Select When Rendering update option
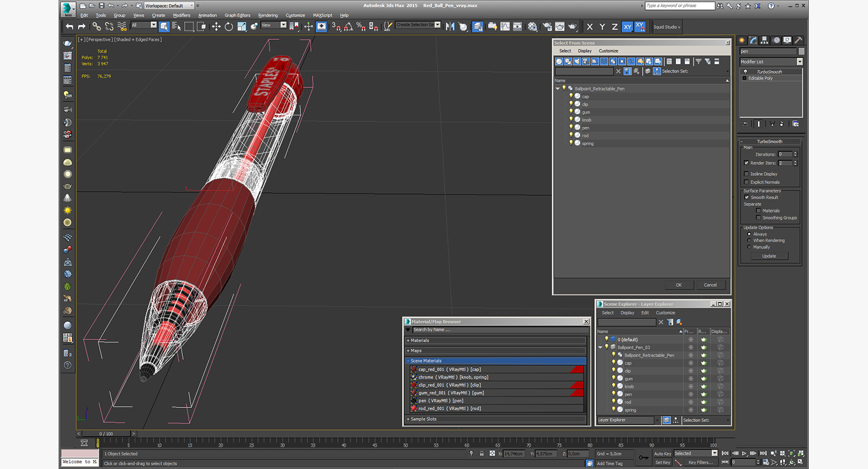The image size is (868, 469). [x=749, y=240]
